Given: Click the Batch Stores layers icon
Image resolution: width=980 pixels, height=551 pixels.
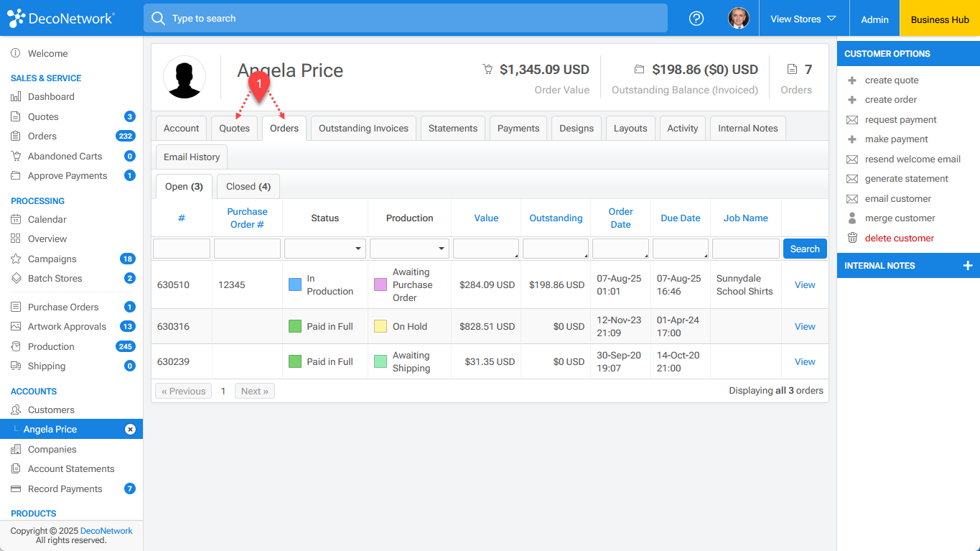Looking at the screenshot, I should (x=16, y=279).
